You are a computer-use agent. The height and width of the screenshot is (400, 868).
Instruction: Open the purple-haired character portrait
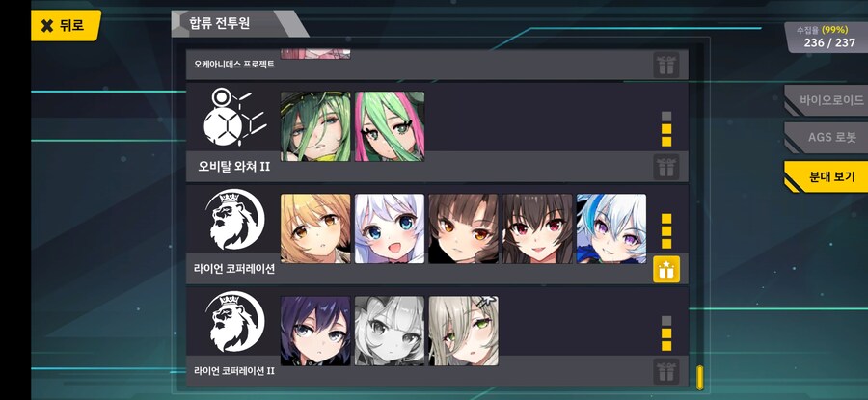[315, 331]
